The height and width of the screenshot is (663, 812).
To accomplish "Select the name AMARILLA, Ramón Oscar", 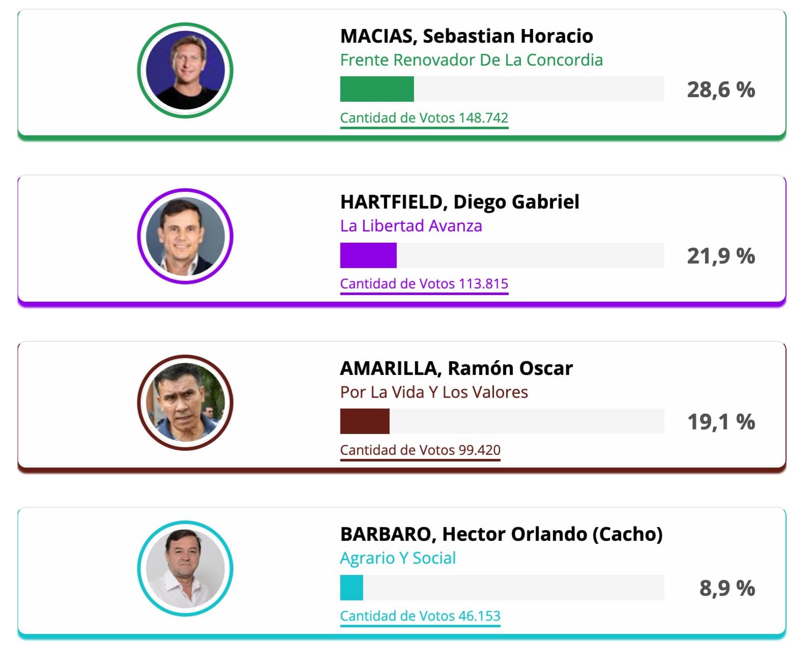I will point(456,368).
